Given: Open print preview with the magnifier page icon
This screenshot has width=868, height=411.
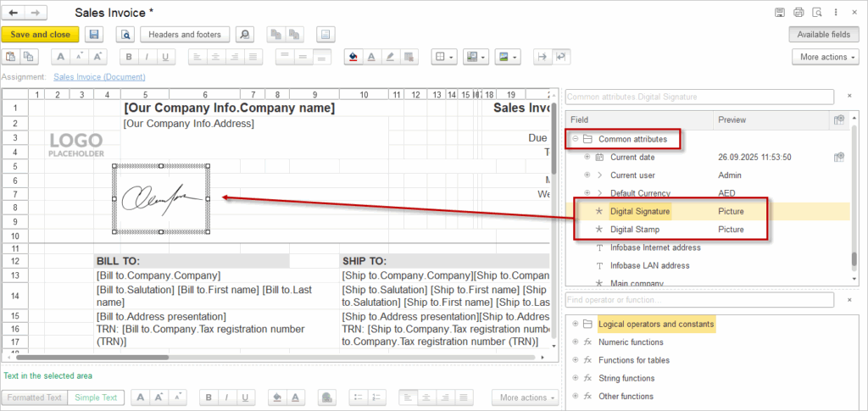Looking at the screenshot, I should coord(125,35).
